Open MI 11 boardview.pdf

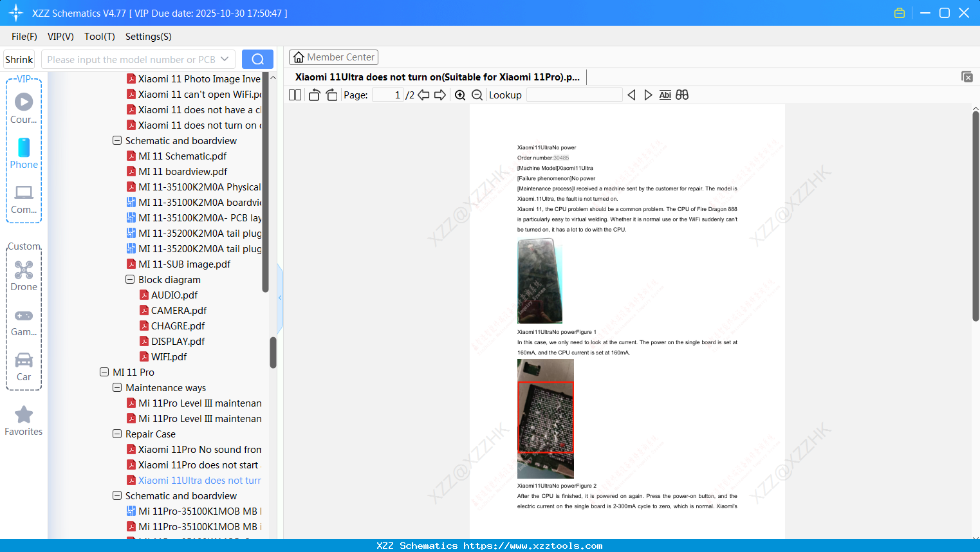(x=183, y=171)
